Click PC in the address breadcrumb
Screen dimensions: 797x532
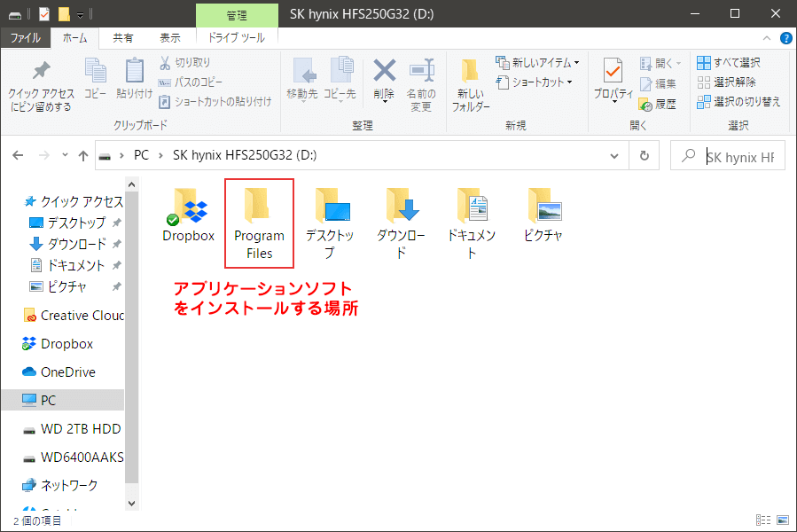click(141, 155)
